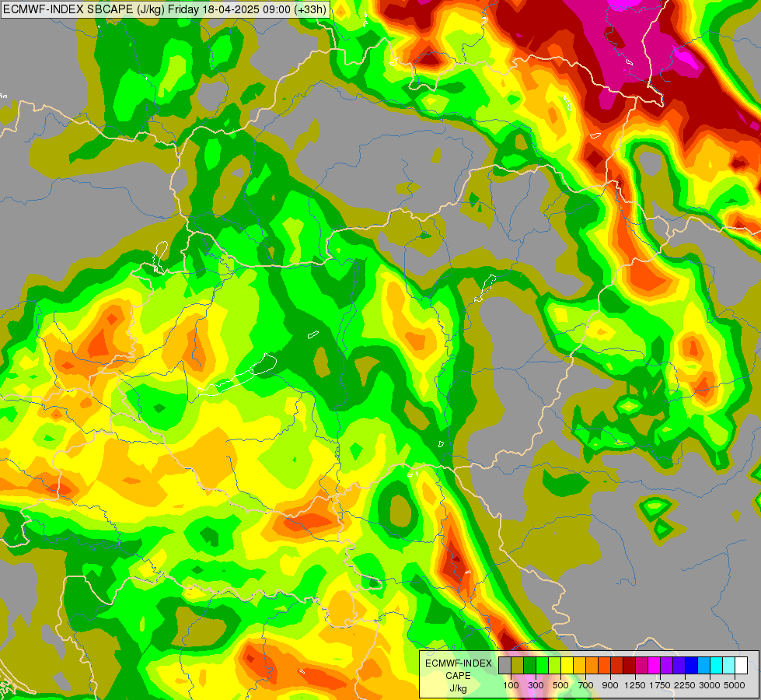Click the orange swatch right of 700 tick
This screenshot has height=700, width=761.
(x=592, y=665)
